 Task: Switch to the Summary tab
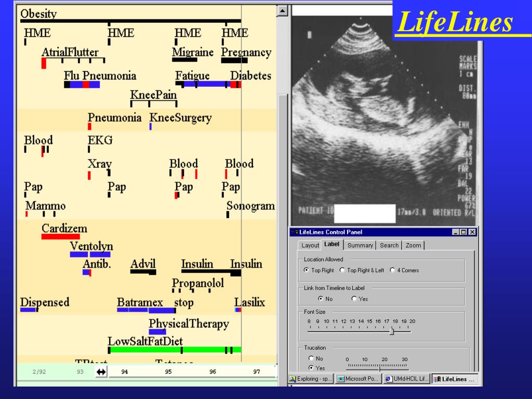[x=360, y=245]
